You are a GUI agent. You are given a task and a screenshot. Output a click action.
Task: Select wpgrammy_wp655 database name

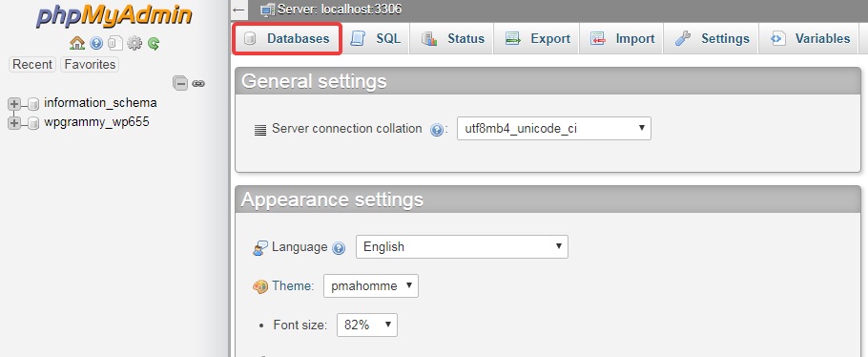point(96,122)
